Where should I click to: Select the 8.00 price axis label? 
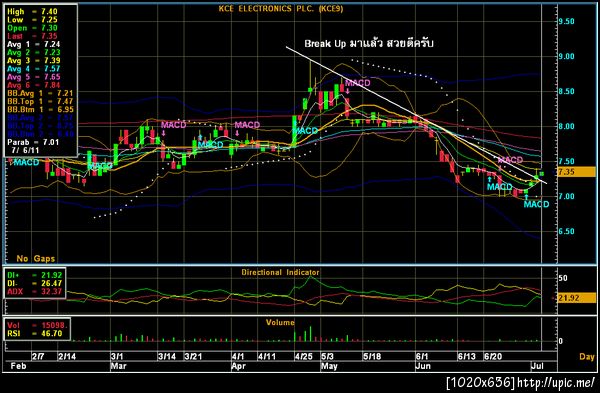566,126
